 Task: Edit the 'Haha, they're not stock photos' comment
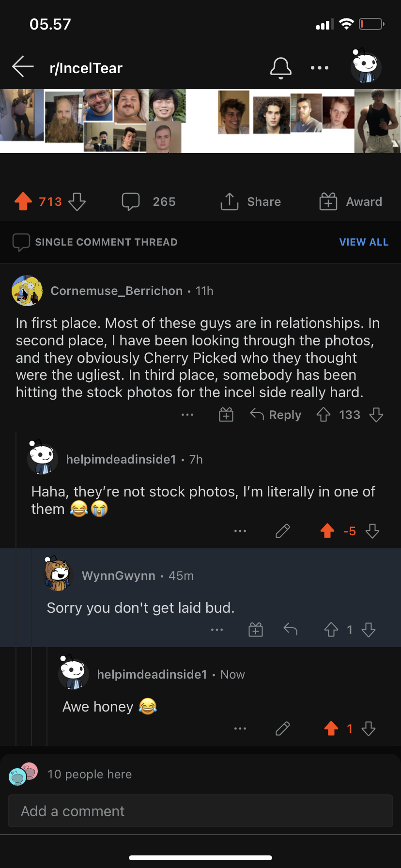tap(283, 531)
